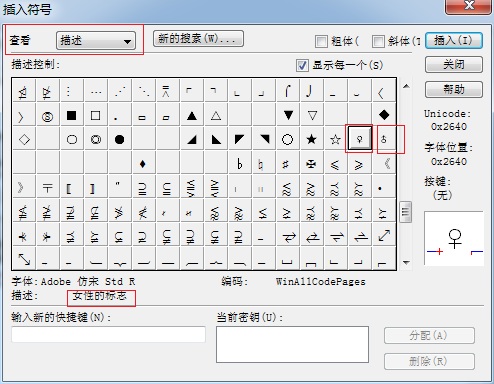
Task: Click the 分配(A) assign button
Action: point(429,336)
